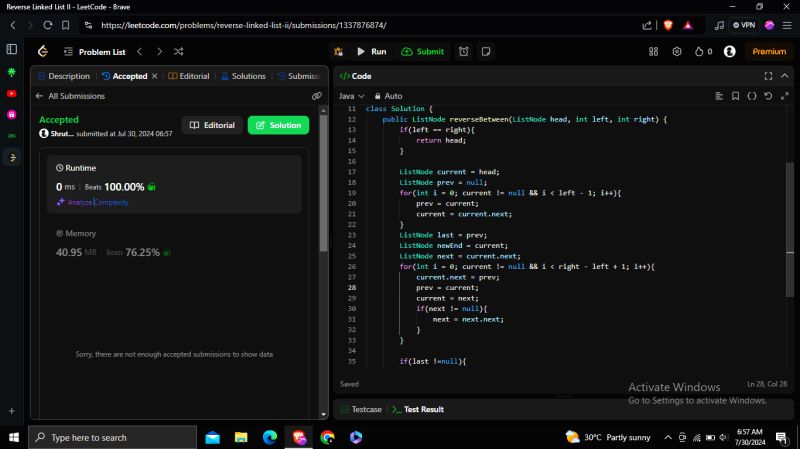Open the Testcase tab
Image resolution: width=800 pixels, height=449 pixels.
[361, 409]
